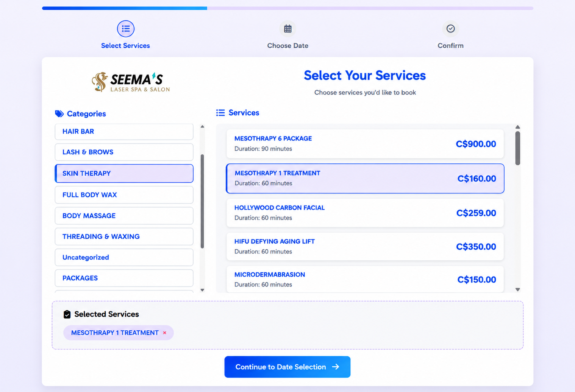Open the HAIR BAR category
Viewport: 575px width, 392px height.
click(124, 132)
